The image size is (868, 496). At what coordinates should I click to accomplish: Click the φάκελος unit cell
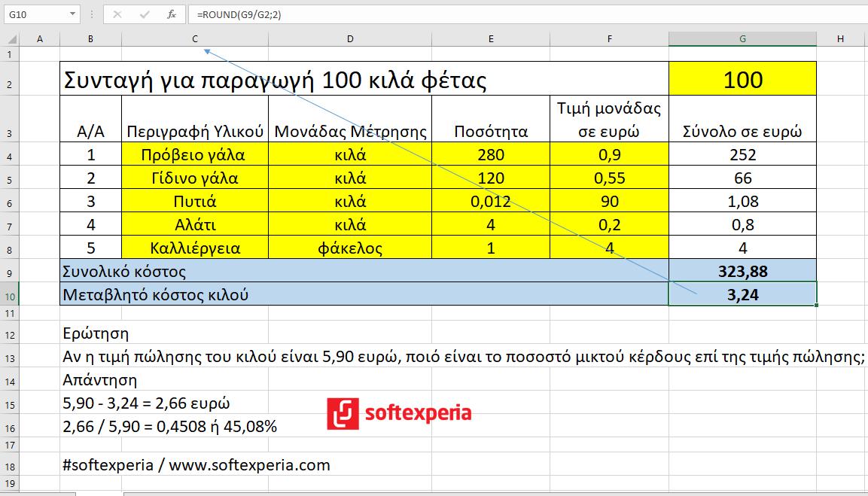click(x=349, y=248)
